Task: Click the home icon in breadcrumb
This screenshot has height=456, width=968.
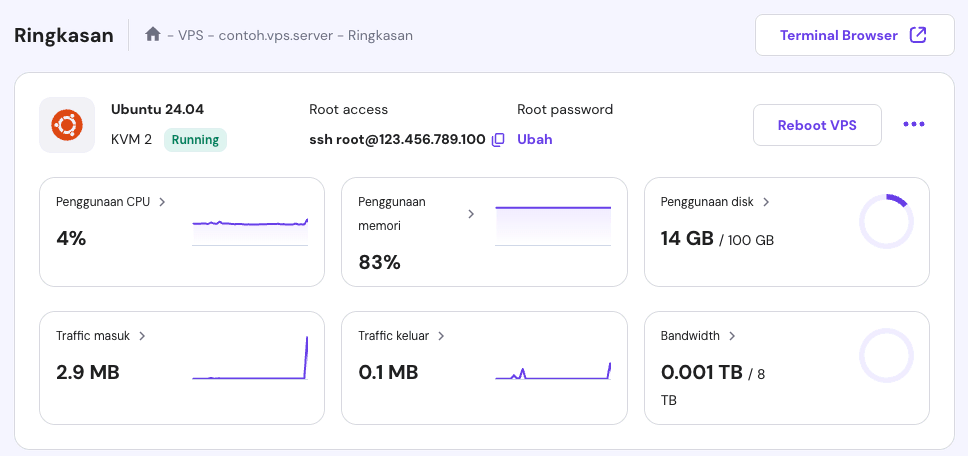Action: [x=153, y=35]
